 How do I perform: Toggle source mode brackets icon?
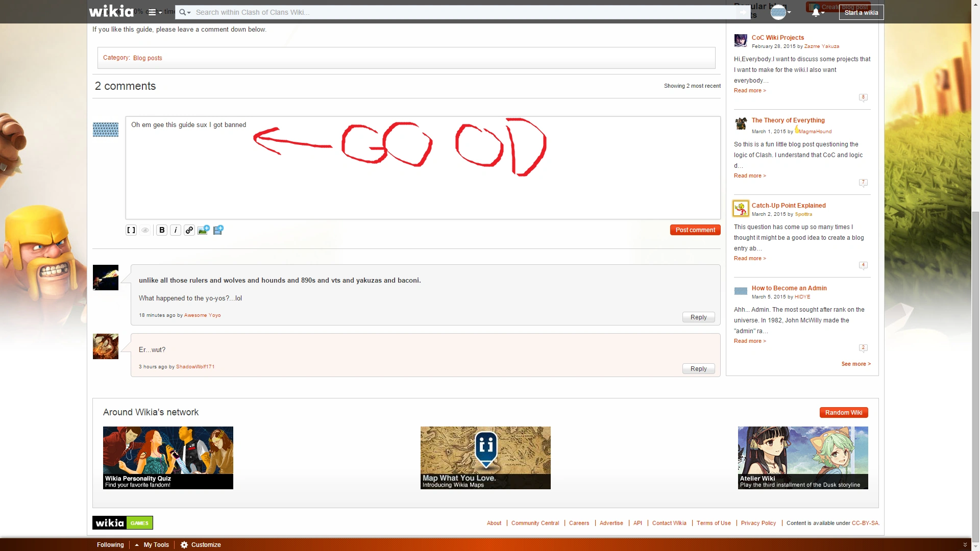(131, 230)
